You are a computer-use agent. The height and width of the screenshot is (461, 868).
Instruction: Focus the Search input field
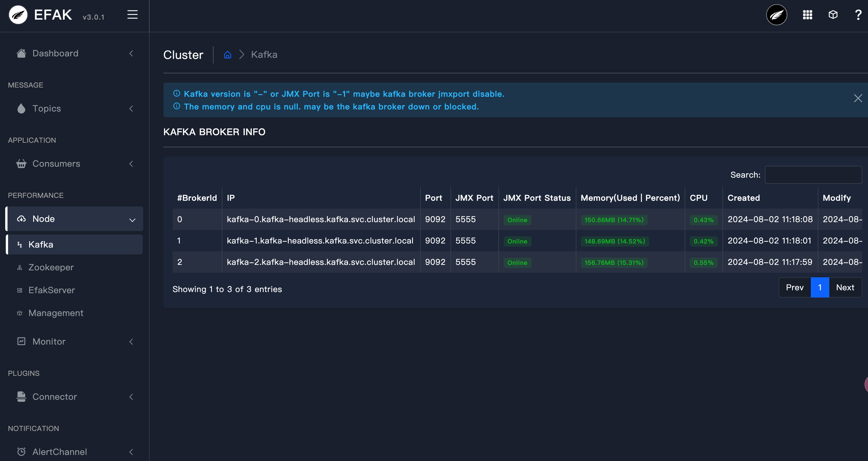(813, 175)
